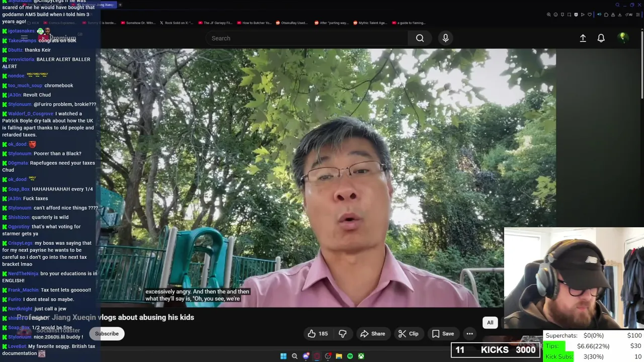Open 'OtsukaRay Used...' bookmark

coord(291,23)
